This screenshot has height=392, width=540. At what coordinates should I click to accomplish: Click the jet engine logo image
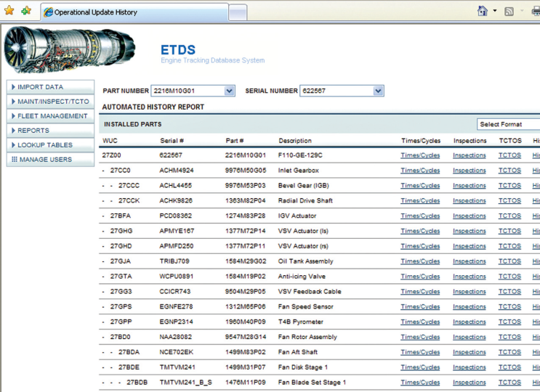(x=69, y=49)
